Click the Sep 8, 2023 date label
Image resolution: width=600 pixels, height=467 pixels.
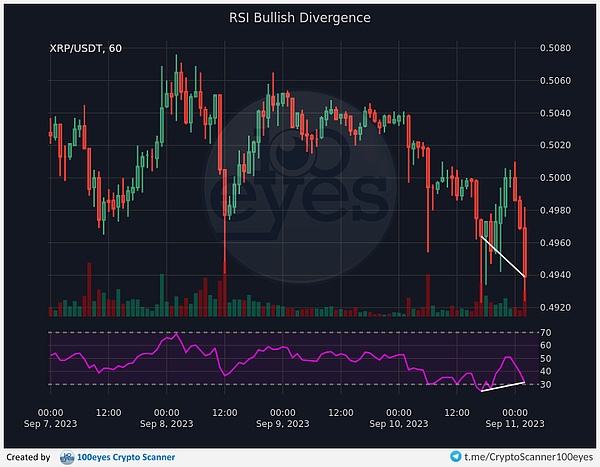coord(167,424)
